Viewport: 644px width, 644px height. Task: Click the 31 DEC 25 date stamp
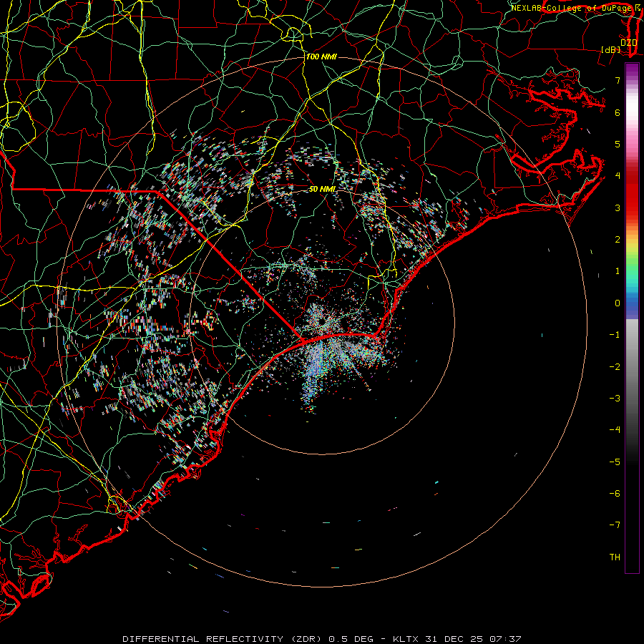(x=454, y=639)
